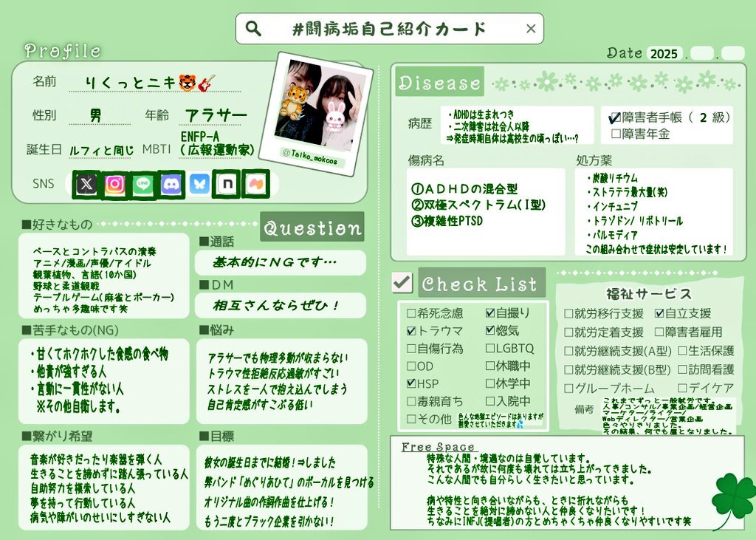Click the Check List section header

(481, 283)
